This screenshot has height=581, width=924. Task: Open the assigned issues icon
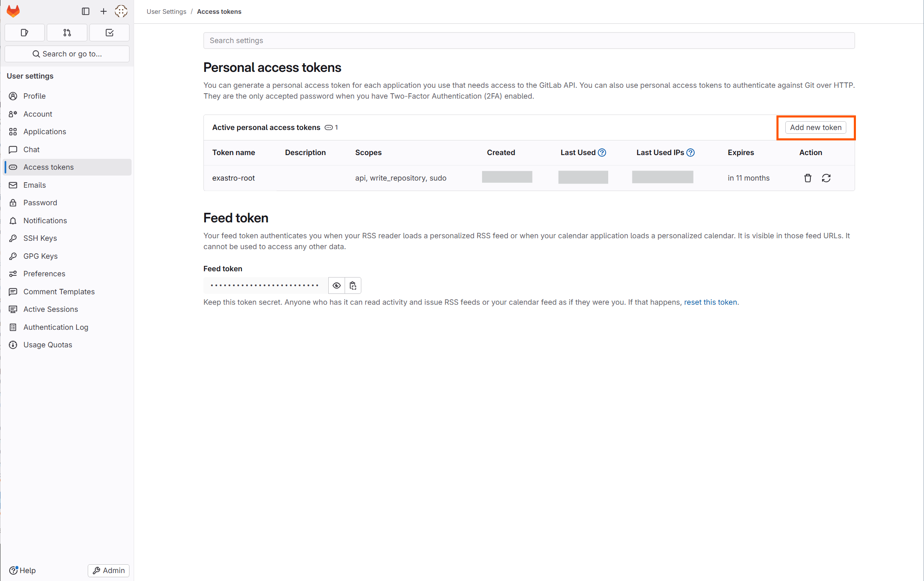pos(25,33)
